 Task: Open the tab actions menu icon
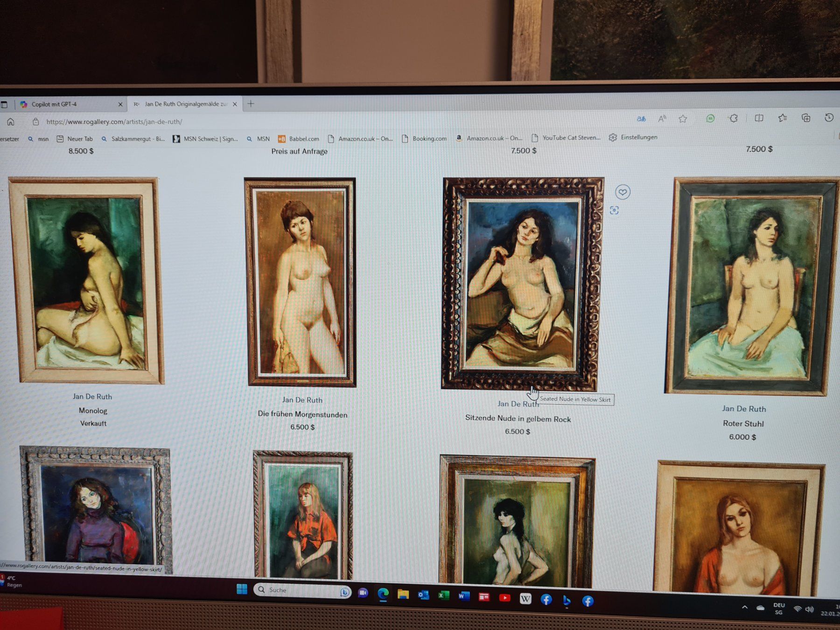coord(4,105)
